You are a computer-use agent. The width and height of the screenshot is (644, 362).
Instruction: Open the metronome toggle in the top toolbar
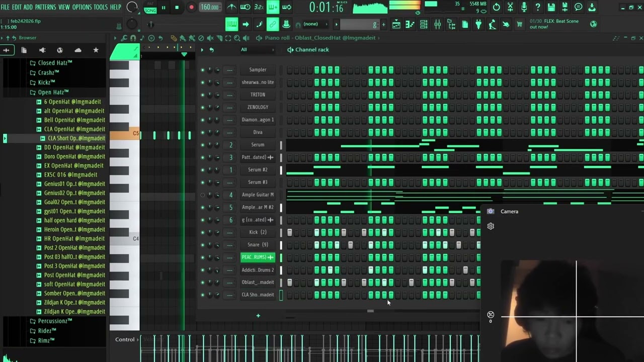(x=231, y=7)
